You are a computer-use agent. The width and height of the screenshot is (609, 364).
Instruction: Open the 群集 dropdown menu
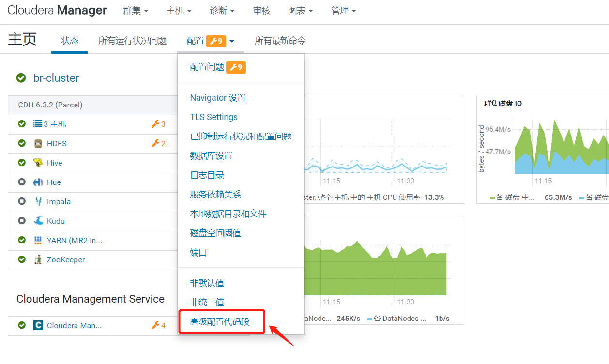coord(136,10)
